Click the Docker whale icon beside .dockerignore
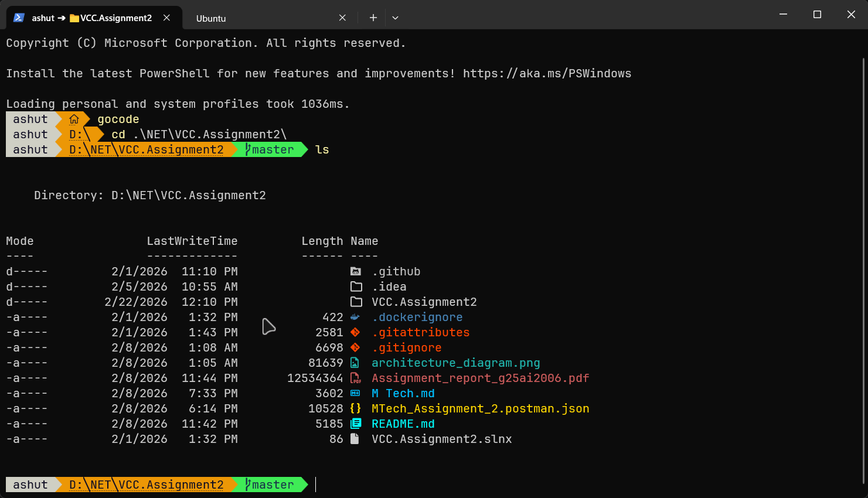 (356, 317)
